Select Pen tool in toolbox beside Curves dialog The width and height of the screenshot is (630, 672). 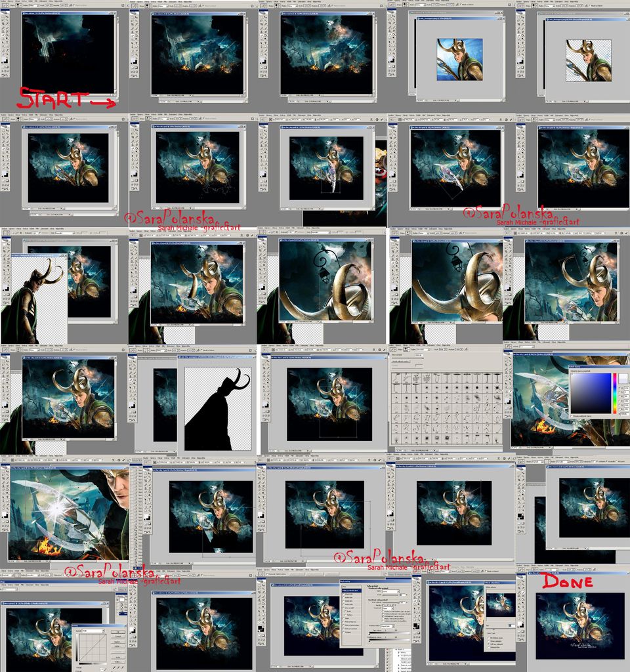click(131, 616)
